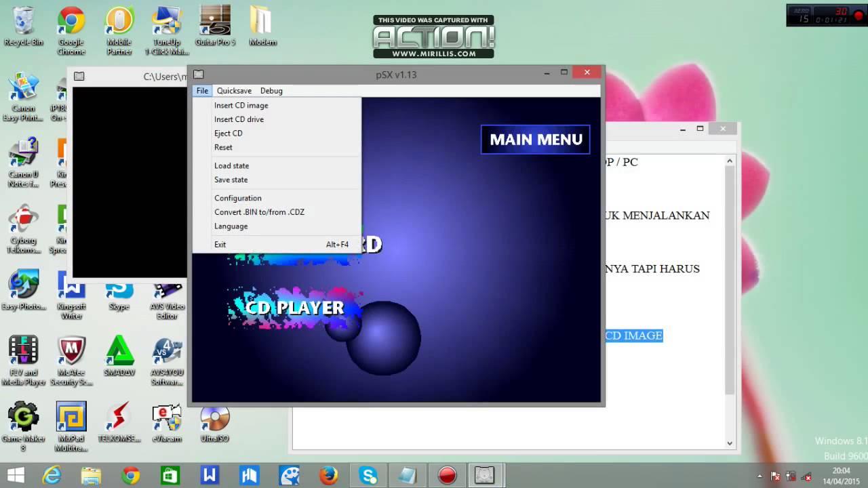Open the Language menu entry
This screenshot has height=488, width=868.
click(x=277, y=226)
